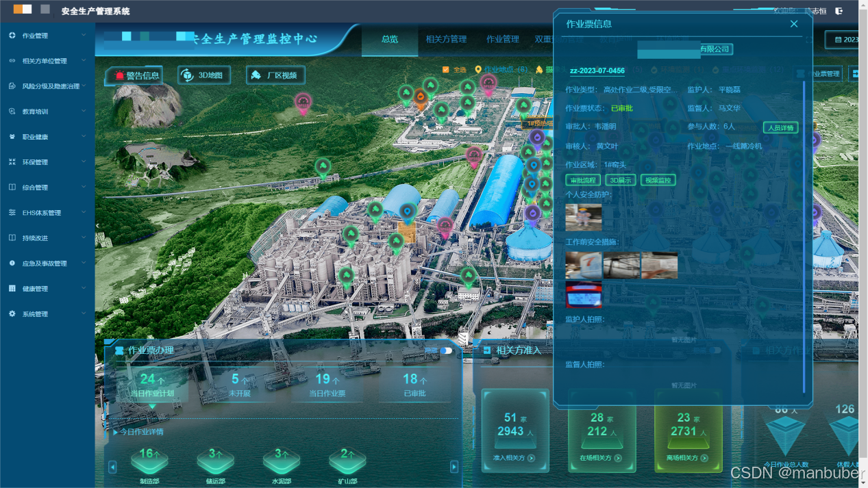Click the 相关方准入 panel header icon

[487, 350]
